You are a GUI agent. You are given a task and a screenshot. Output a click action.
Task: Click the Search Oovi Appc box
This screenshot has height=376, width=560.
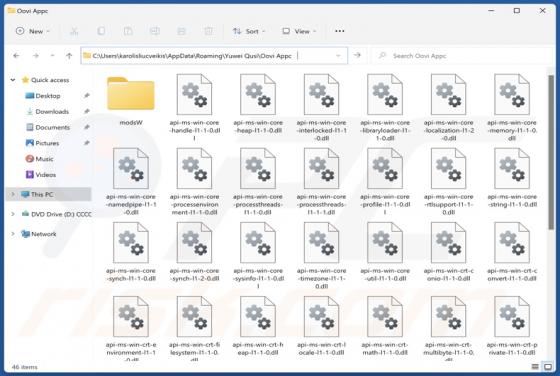click(x=462, y=56)
